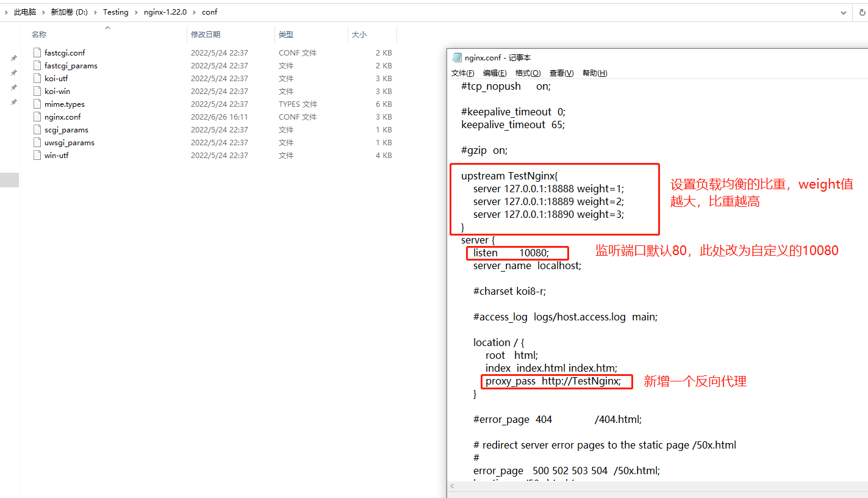Sort files by 大小 column header
868x498 pixels.
pyautogui.click(x=359, y=35)
